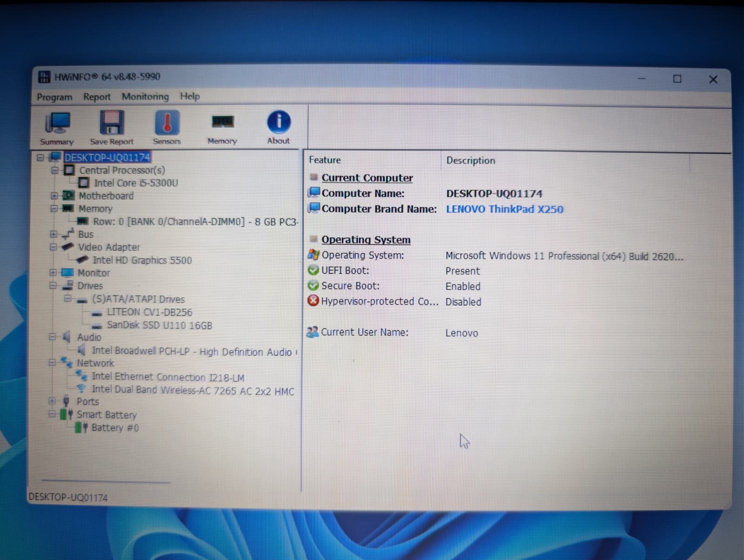Click the Operating System Windows flag icon
Screen dimensions: 744x560
tap(313, 254)
